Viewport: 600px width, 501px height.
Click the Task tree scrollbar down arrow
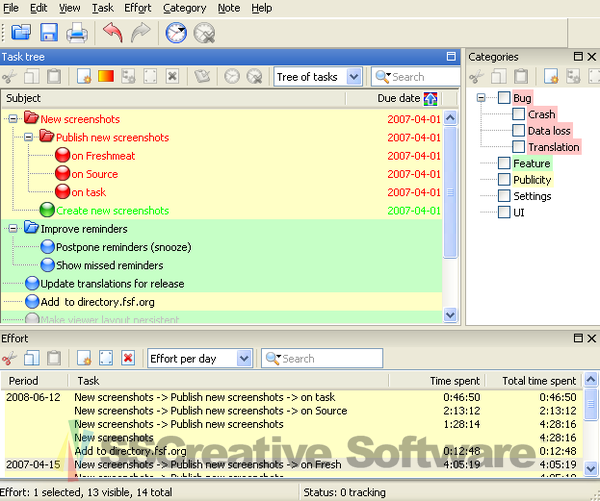(x=450, y=315)
